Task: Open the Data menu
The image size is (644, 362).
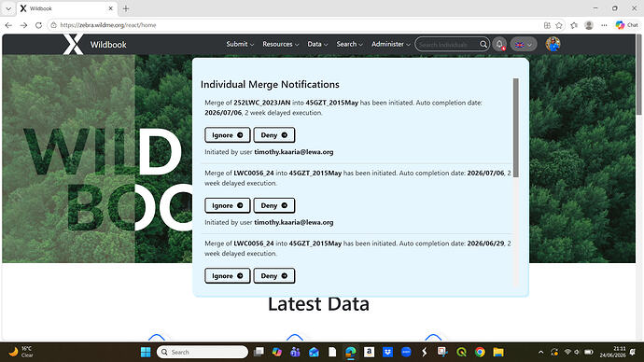Action: [317, 44]
